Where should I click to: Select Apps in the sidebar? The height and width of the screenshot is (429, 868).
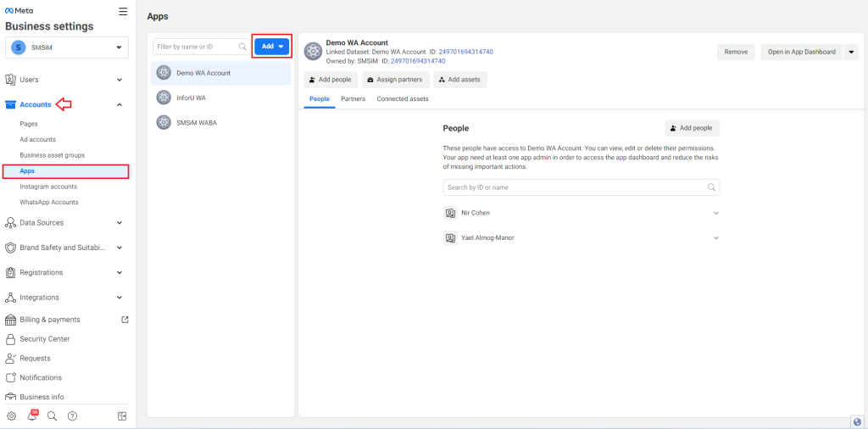66,171
